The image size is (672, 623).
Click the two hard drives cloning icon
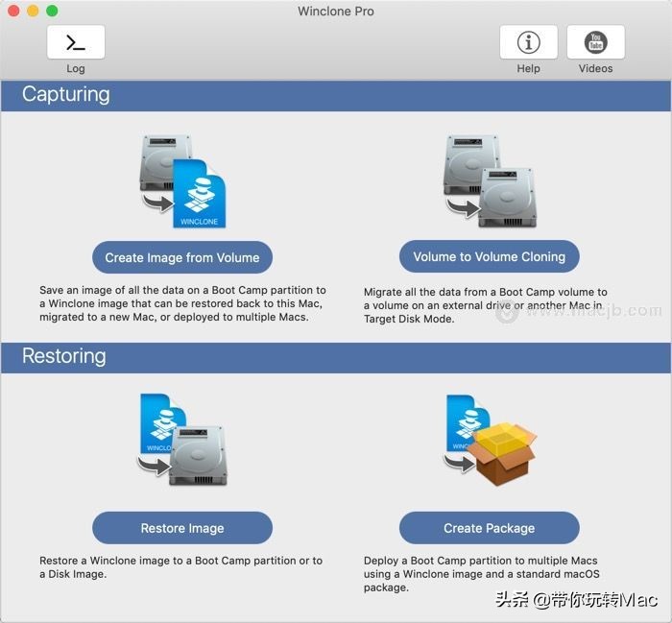490,180
